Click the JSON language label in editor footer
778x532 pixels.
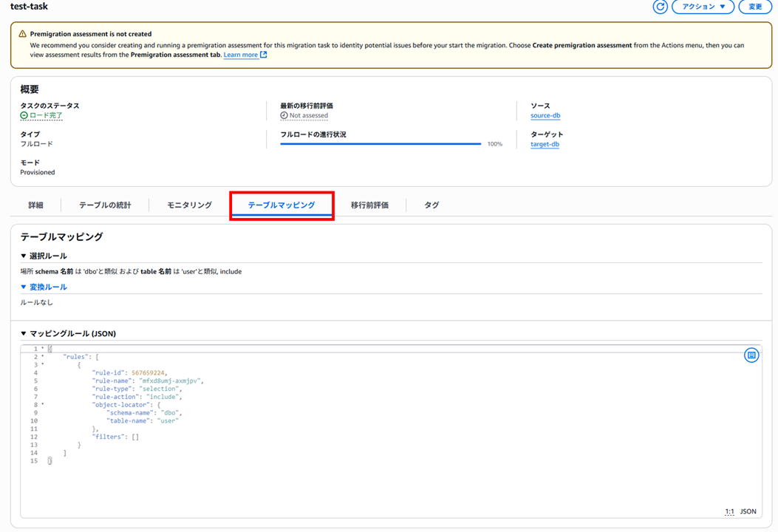click(748, 511)
